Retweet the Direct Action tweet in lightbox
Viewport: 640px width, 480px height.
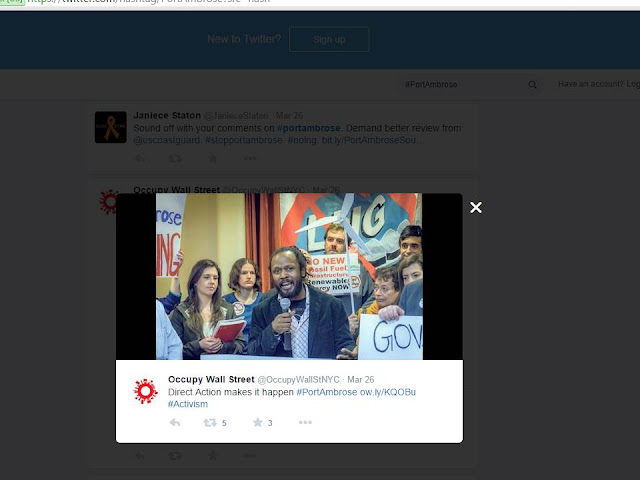pyautogui.click(x=210, y=422)
